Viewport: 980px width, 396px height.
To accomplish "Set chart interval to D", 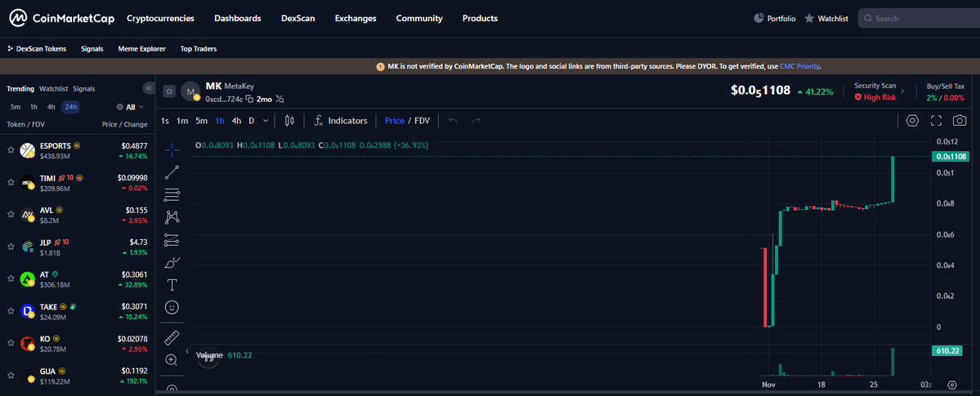I will pyautogui.click(x=251, y=121).
